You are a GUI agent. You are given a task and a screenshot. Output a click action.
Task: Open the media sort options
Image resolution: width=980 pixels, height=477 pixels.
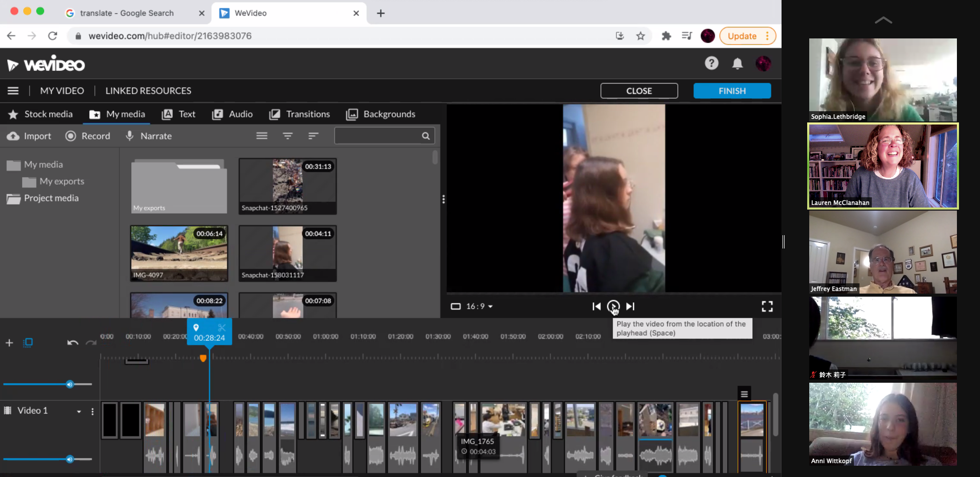click(x=313, y=136)
